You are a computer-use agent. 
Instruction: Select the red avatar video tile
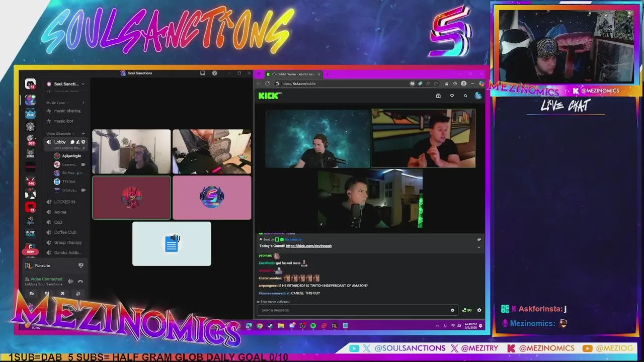pos(131,198)
